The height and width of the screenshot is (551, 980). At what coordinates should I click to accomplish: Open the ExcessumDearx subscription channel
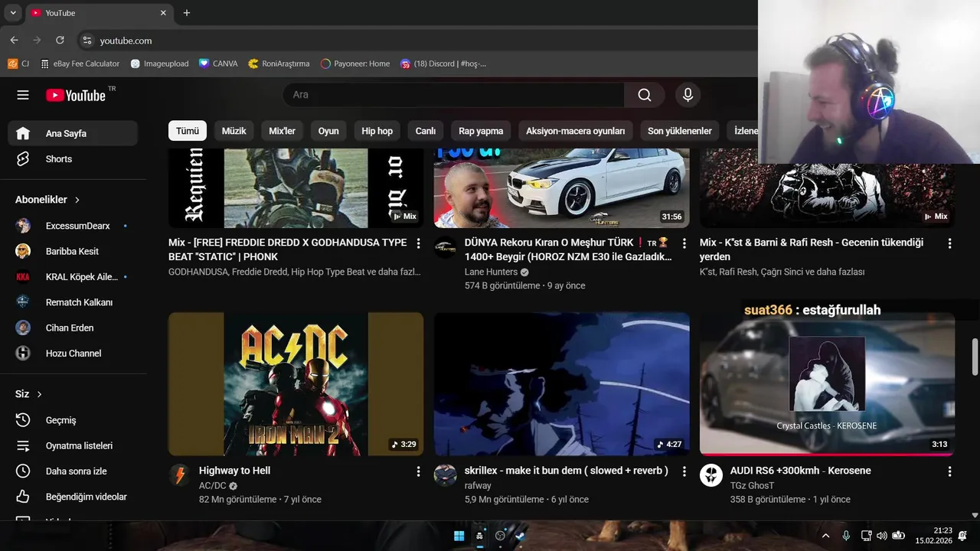(x=73, y=226)
